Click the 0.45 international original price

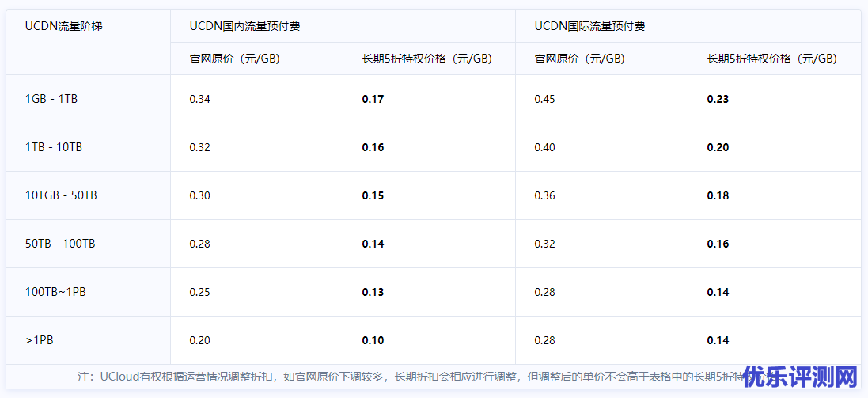coord(544,99)
